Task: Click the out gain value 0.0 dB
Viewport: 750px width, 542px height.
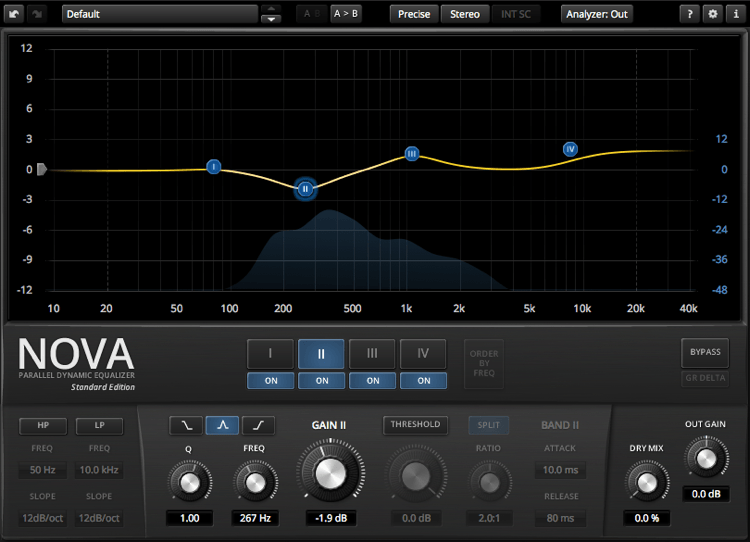Action: pos(706,494)
